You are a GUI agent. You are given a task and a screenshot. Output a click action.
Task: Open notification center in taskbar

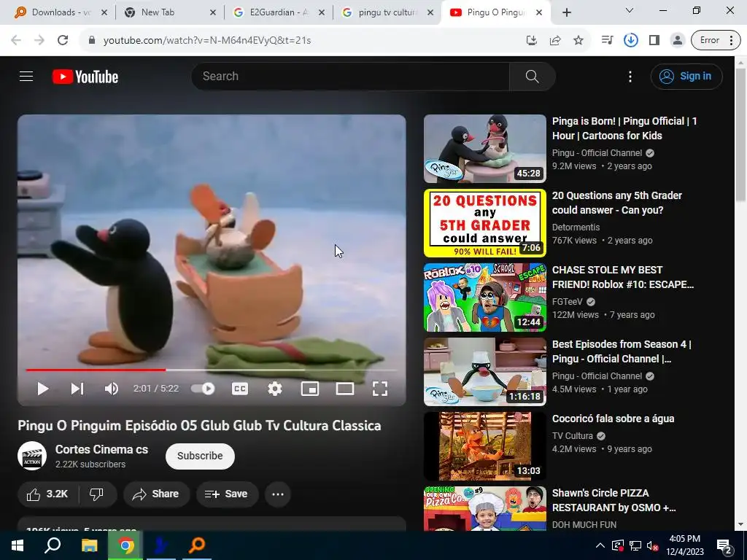[x=724, y=545]
